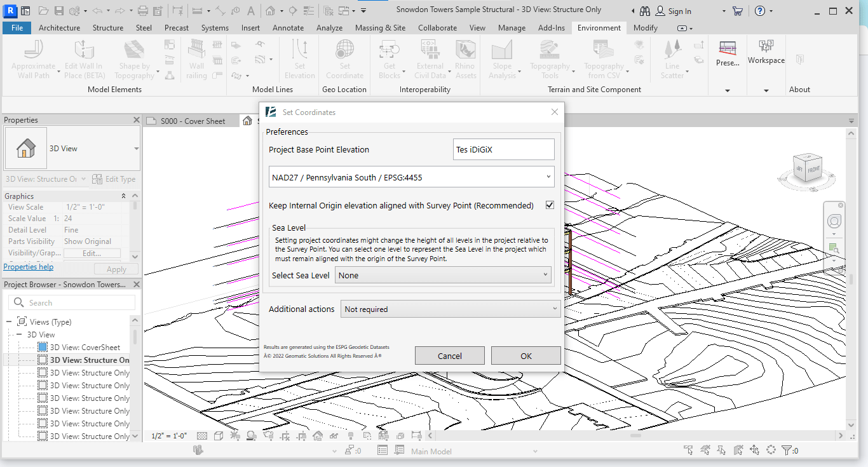Open the coordinate system dropdown NAD27 Pennsylvania South

[x=411, y=177]
